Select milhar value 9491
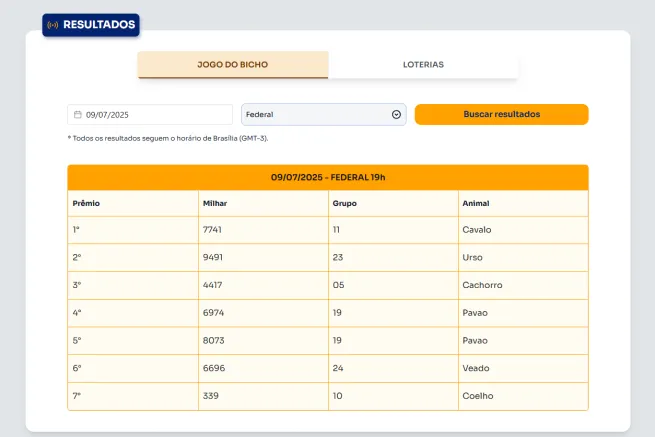 [x=263, y=257]
